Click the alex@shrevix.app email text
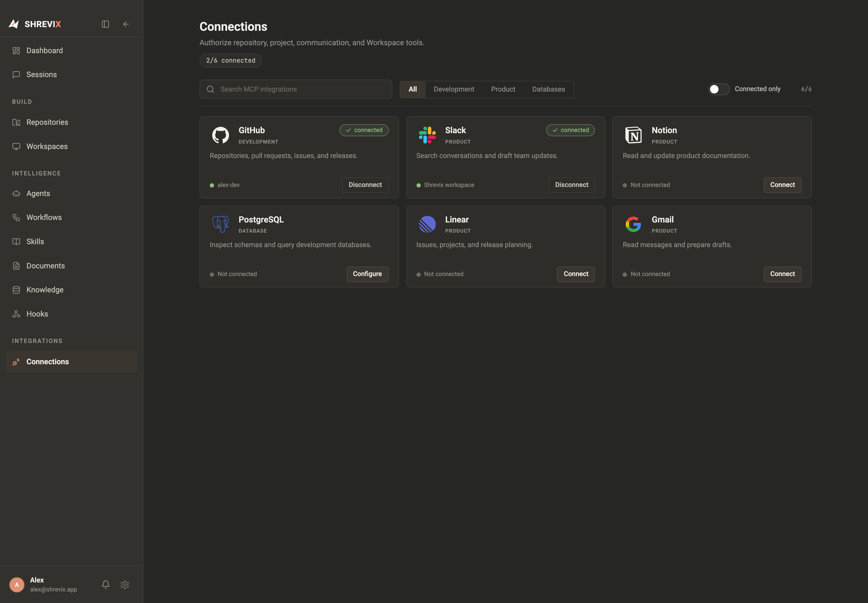 (54, 589)
